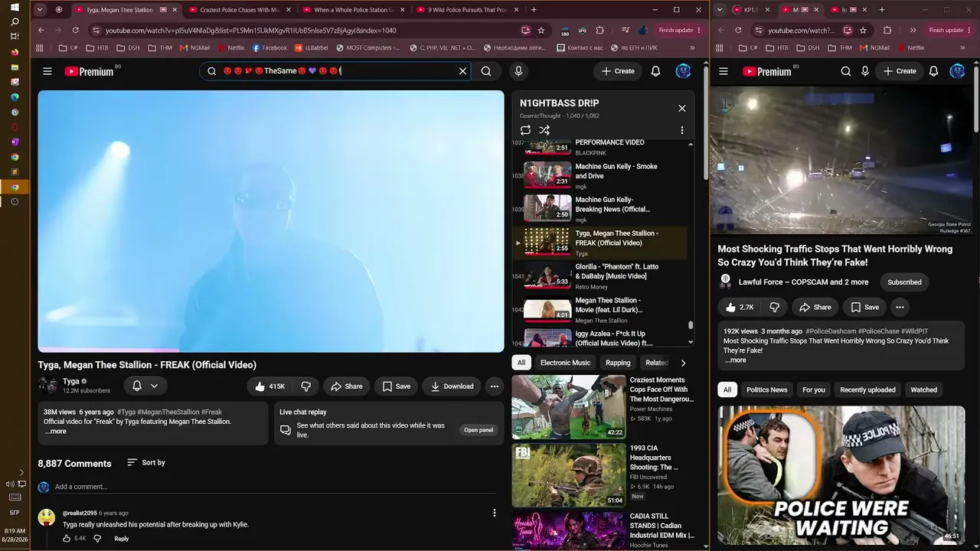Select the All chip in left window
This screenshot has width=980, height=551.
pos(521,363)
